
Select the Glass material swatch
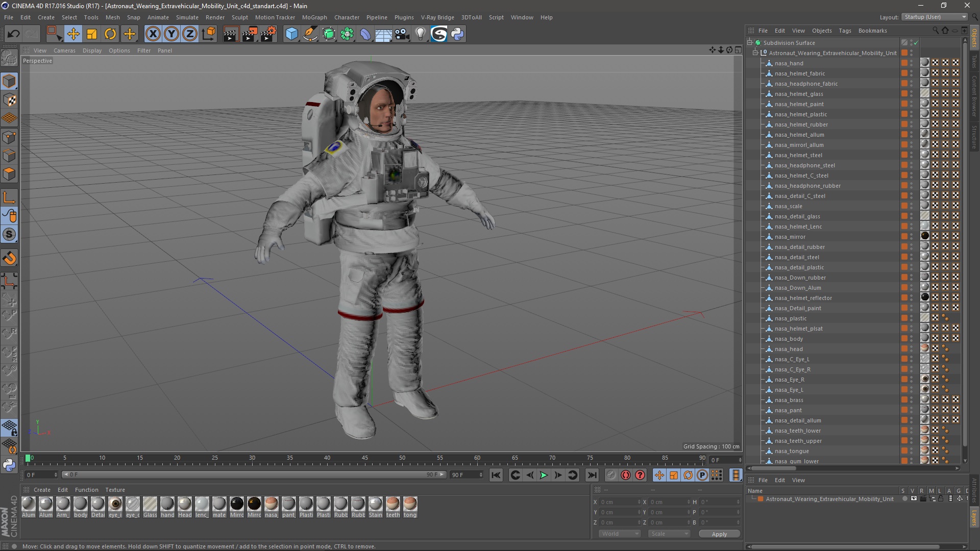point(150,504)
